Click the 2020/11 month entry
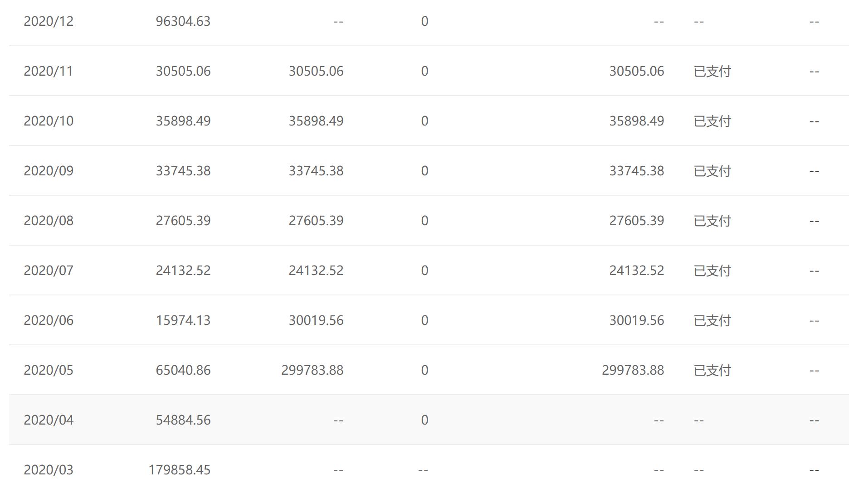Viewport: 868px width, 493px height. [49, 71]
